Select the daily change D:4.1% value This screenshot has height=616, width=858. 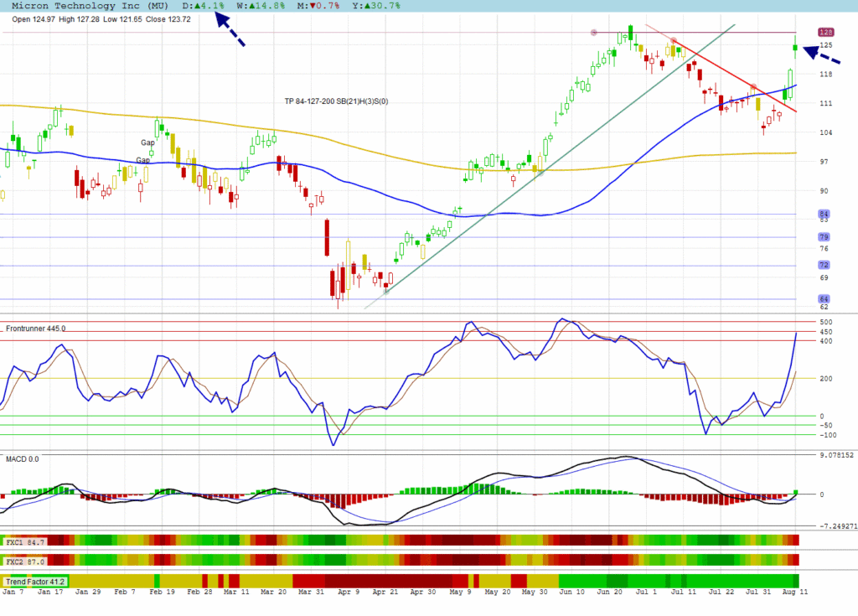pos(203,6)
